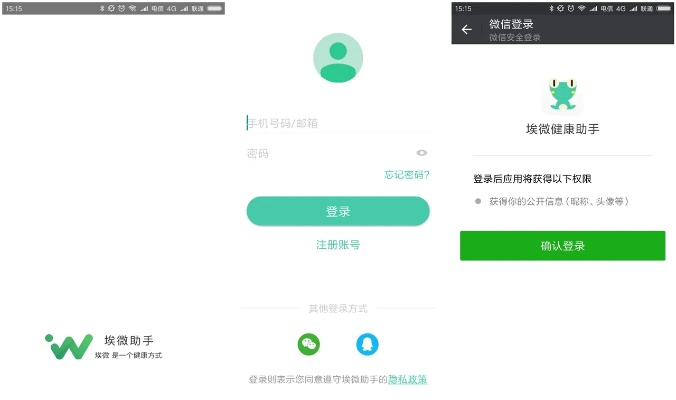Image resolution: width=676 pixels, height=400 pixels.
Task: Open the 忘记密码? link
Action: tap(407, 175)
